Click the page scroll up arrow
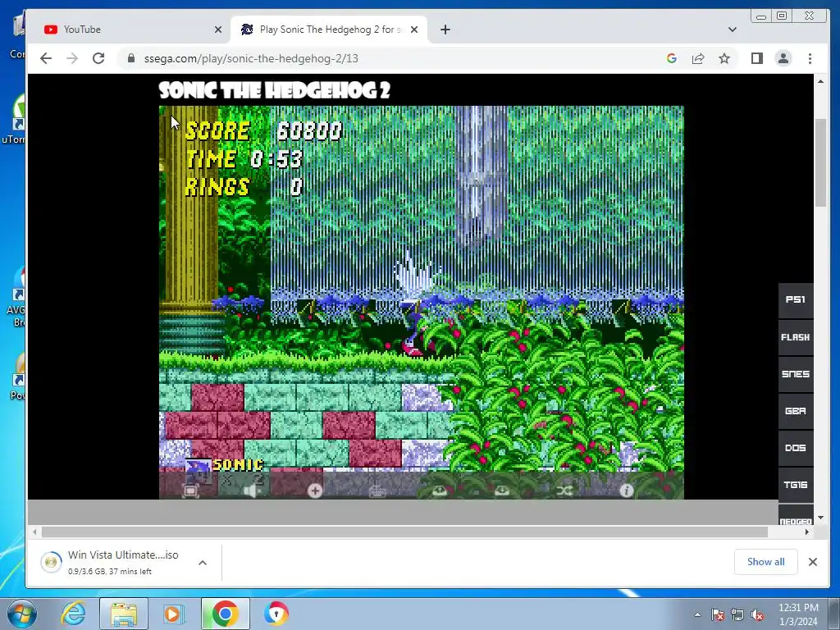 820,81
